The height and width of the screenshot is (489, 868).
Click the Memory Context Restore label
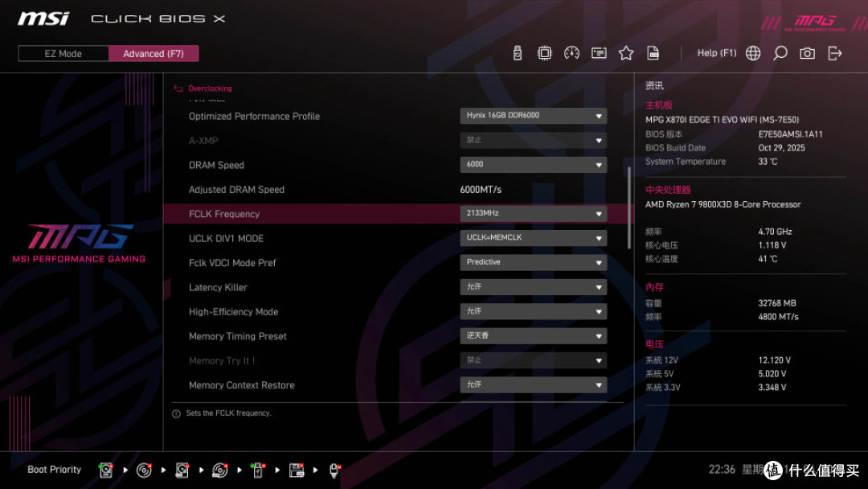click(x=241, y=385)
